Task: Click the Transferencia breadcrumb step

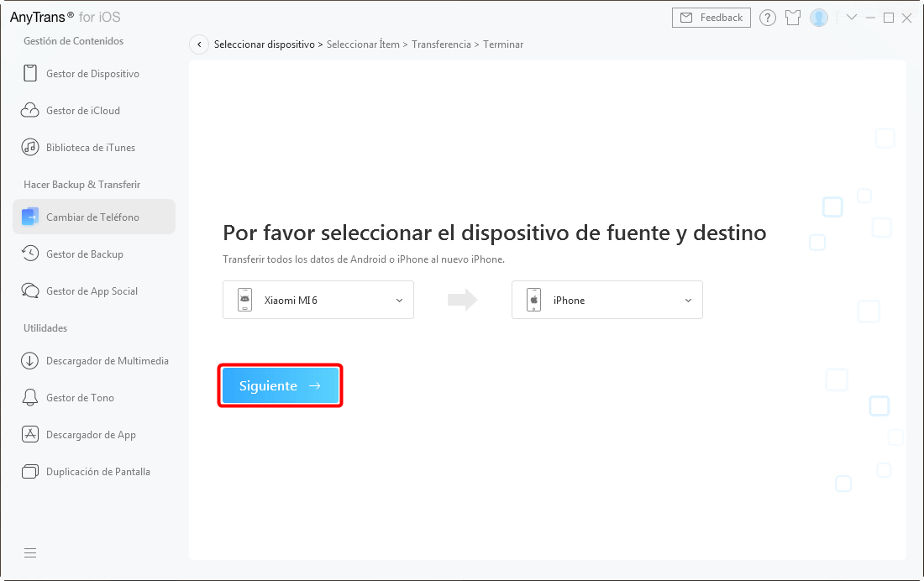Action: [441, 44]
